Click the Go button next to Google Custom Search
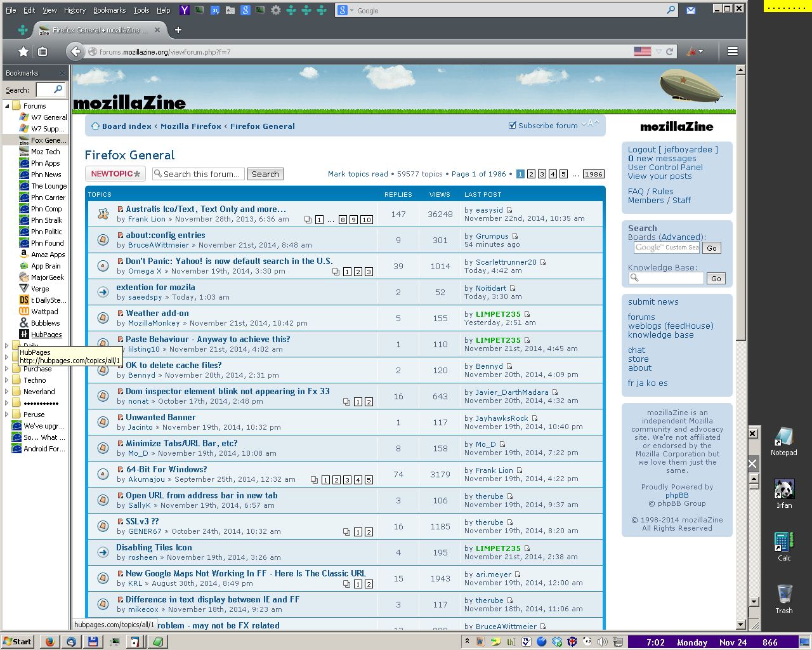Viewport: 812px width, 650px height. coord(712,248)
